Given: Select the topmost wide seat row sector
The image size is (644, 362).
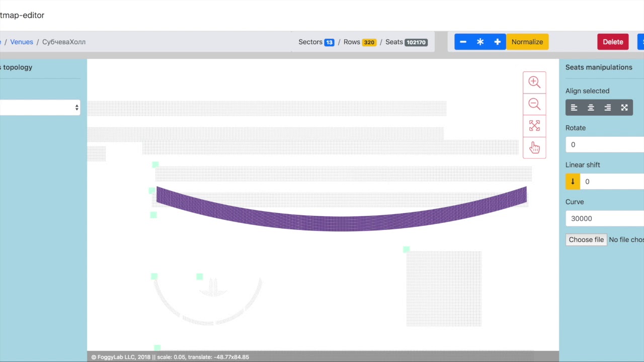Looking at the screenshot, I should [x=267, y=108].
